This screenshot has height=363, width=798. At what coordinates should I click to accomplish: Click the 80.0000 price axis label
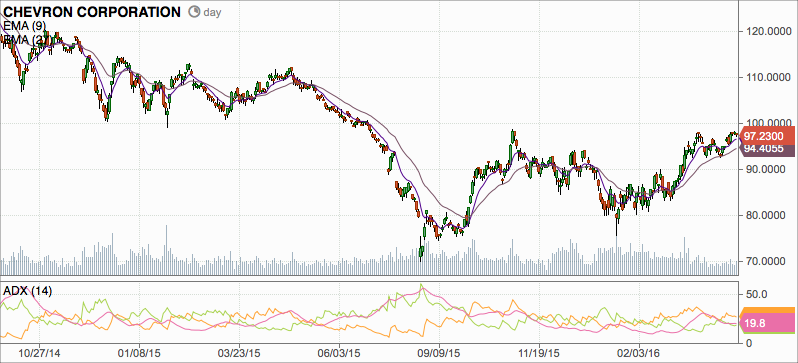(x=766, y=215)
